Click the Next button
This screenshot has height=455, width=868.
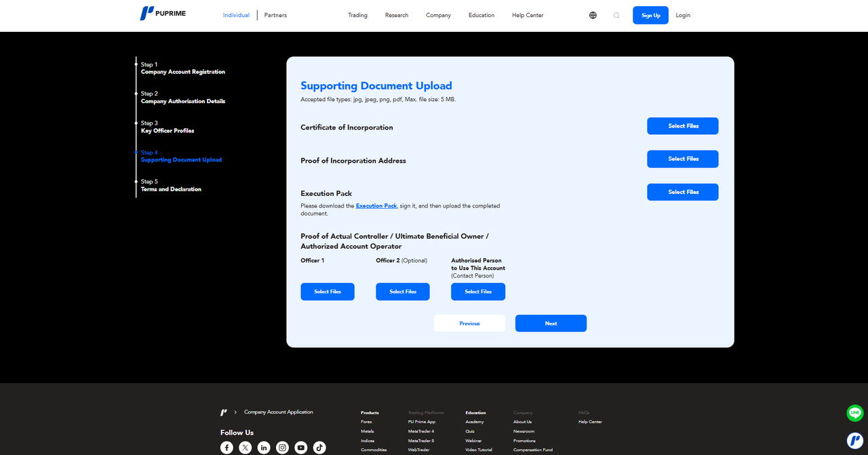(x=551, y=323)
